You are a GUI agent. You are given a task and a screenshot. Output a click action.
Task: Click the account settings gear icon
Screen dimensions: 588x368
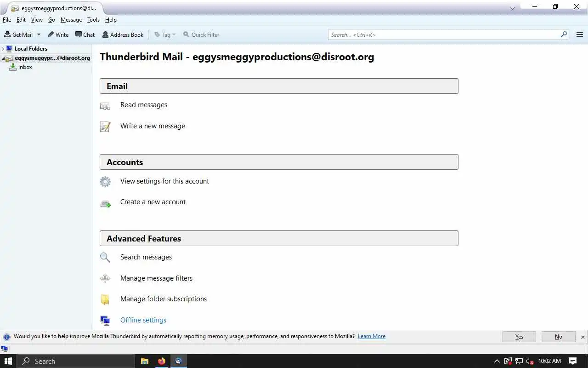click(105, 182)
